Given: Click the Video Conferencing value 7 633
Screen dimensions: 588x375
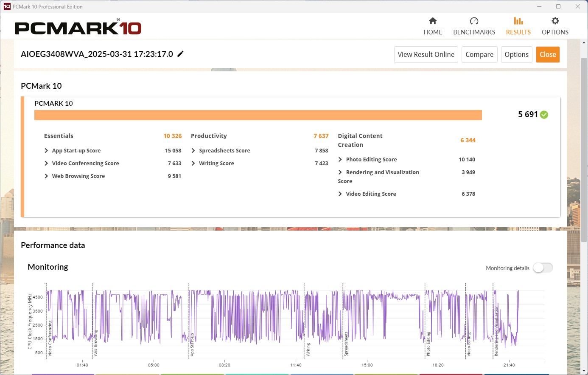Looking at the screenshot, I should pos(174,164).
